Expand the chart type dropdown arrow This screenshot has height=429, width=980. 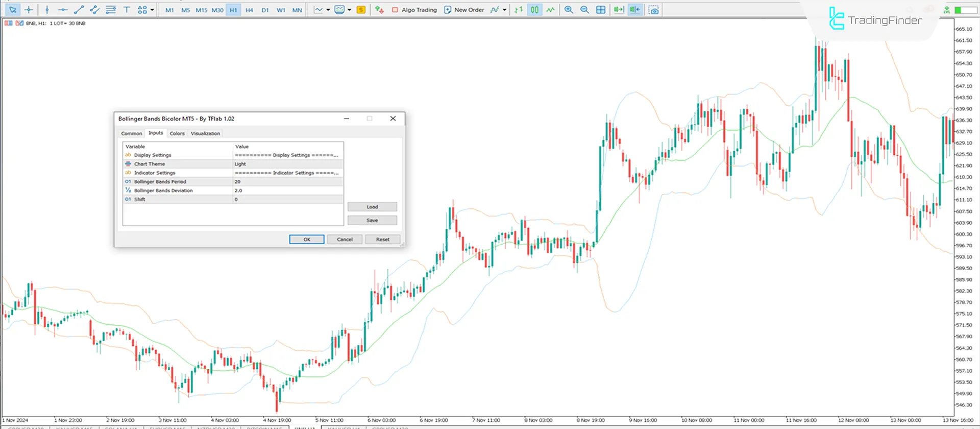coord(328,10)
